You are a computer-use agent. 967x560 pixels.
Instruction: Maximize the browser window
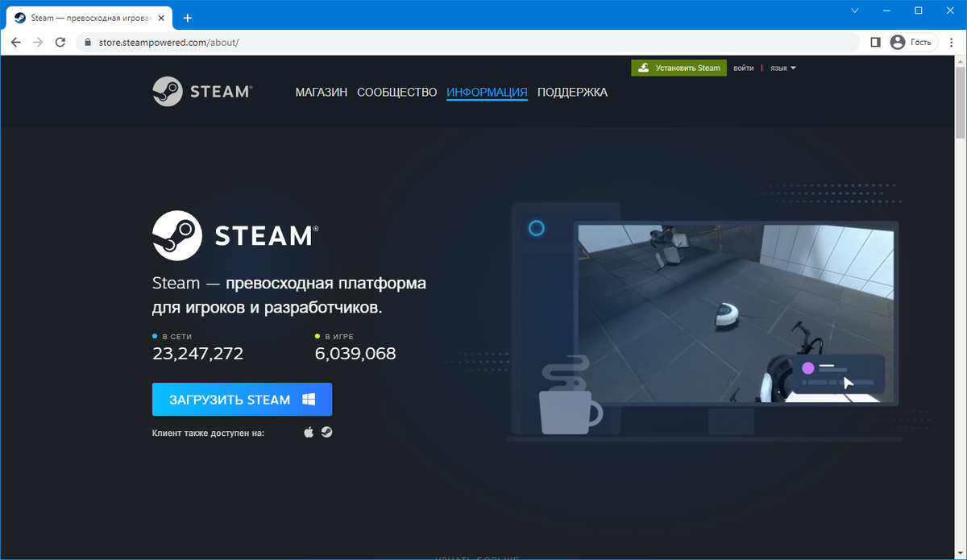coord(918,10)
